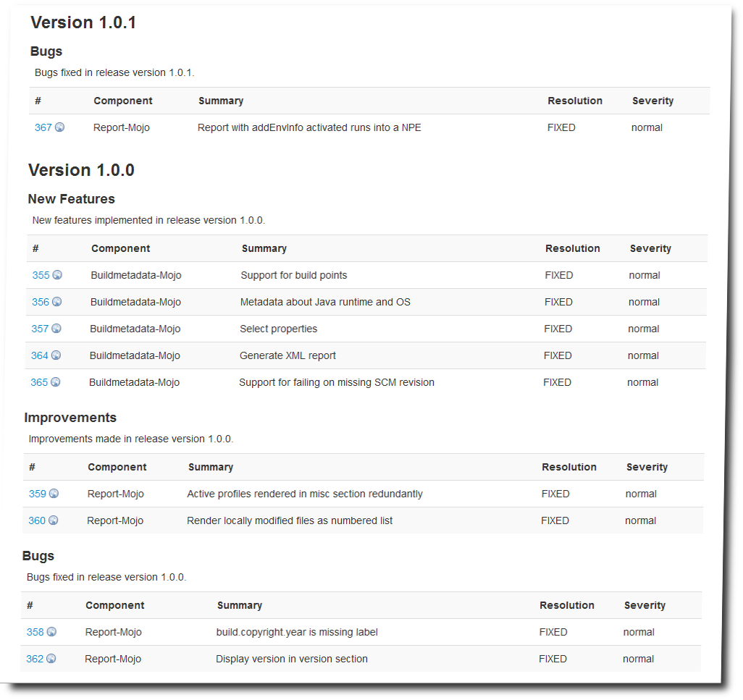Click the status icon next to issue 356
The image size is (743, 700).
(56, 302)
